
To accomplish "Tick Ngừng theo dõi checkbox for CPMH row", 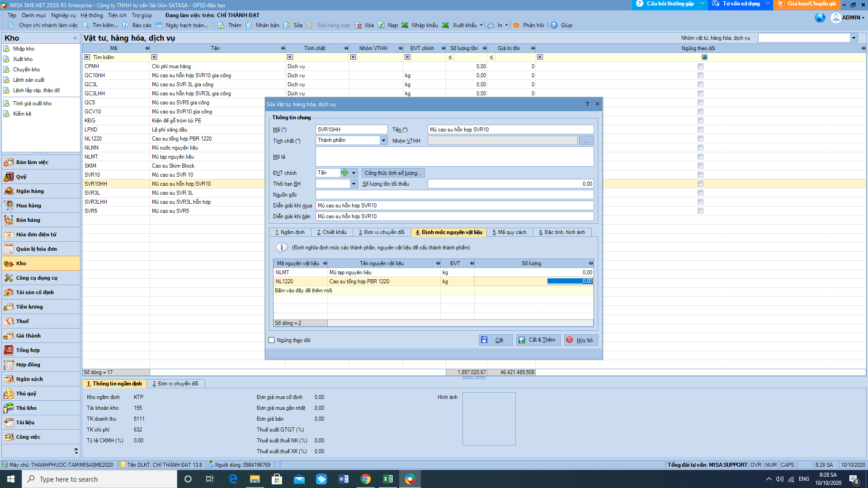I will tap(700, 66).
